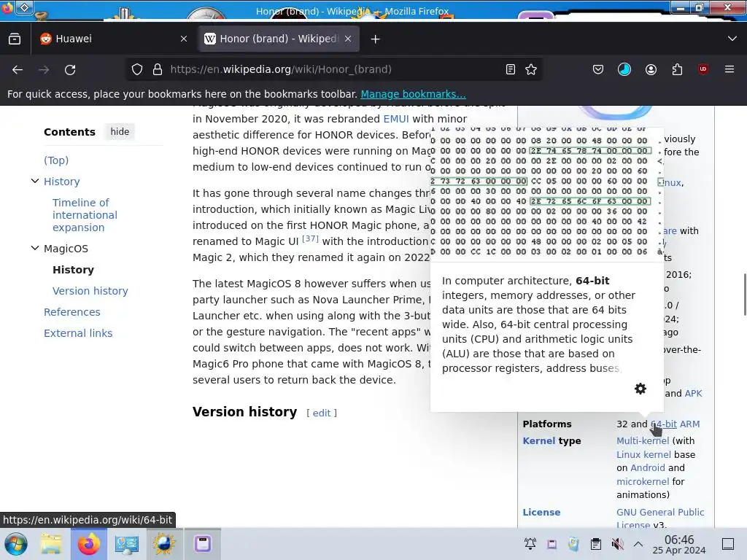Open the Firefox account icon
Screen dimensions: 747x560
coord(651,69)
